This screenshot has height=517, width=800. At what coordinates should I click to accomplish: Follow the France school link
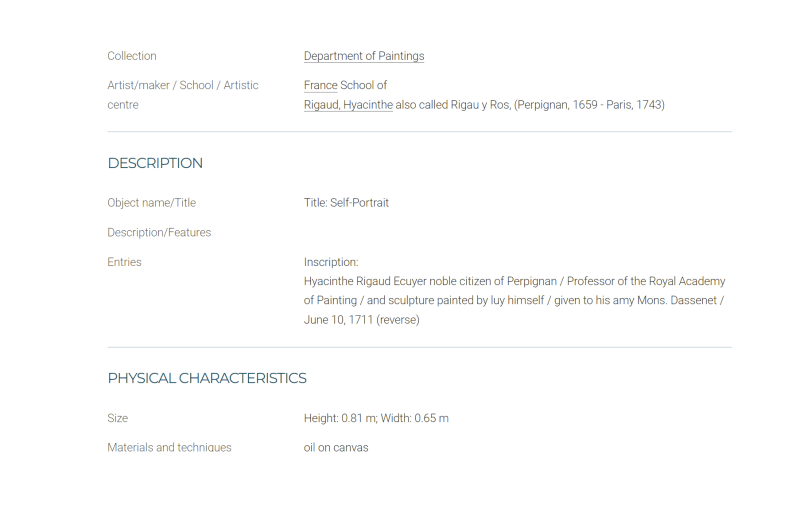pyautogui.click(x=320, y=85)
